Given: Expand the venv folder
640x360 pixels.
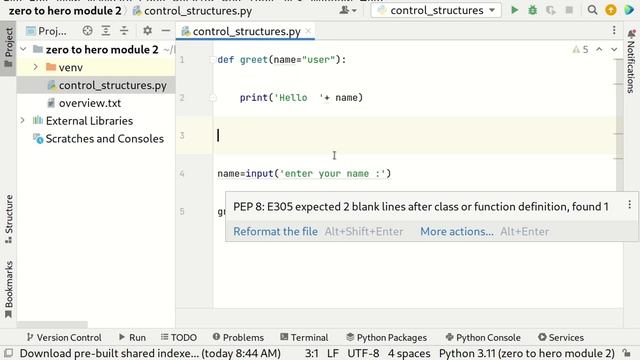Looking at the screenshot, I should coord(36,67).
